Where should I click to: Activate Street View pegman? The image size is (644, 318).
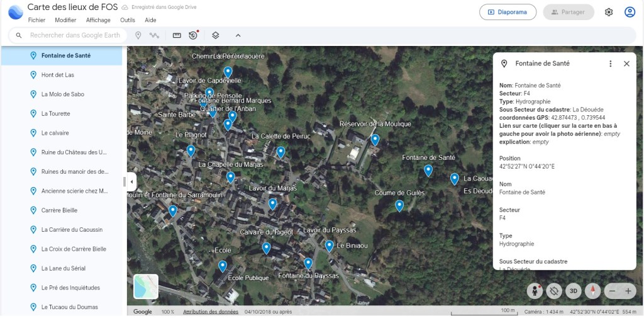click(535, 291)
